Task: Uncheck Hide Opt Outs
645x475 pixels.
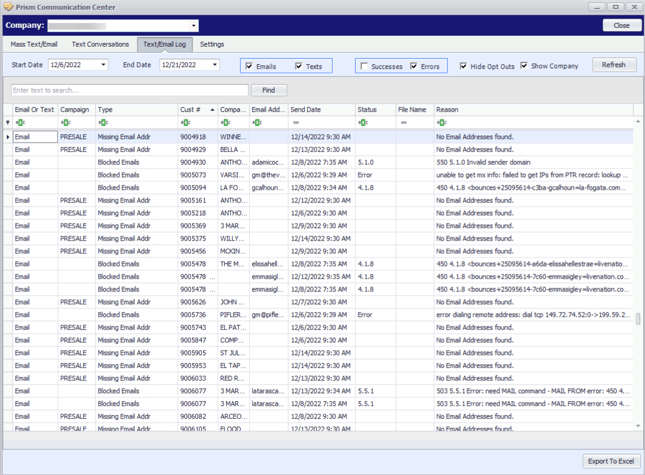Action: (x=463, y=66)
